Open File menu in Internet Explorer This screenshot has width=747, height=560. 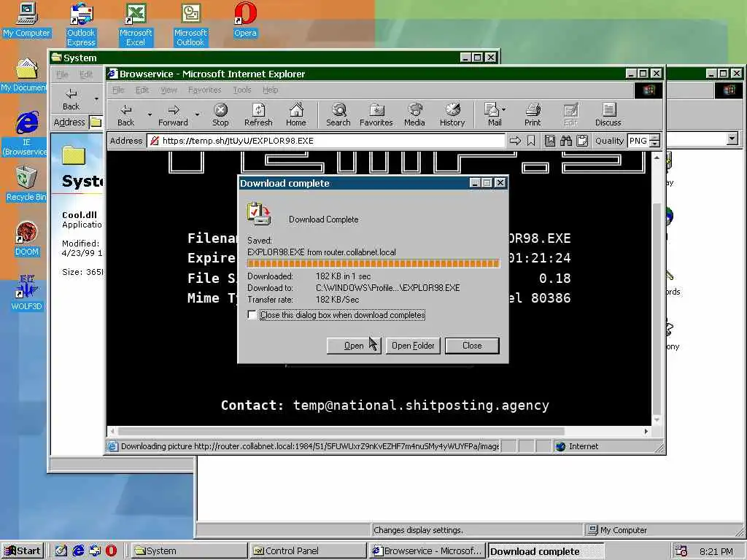tap(118, 90)
